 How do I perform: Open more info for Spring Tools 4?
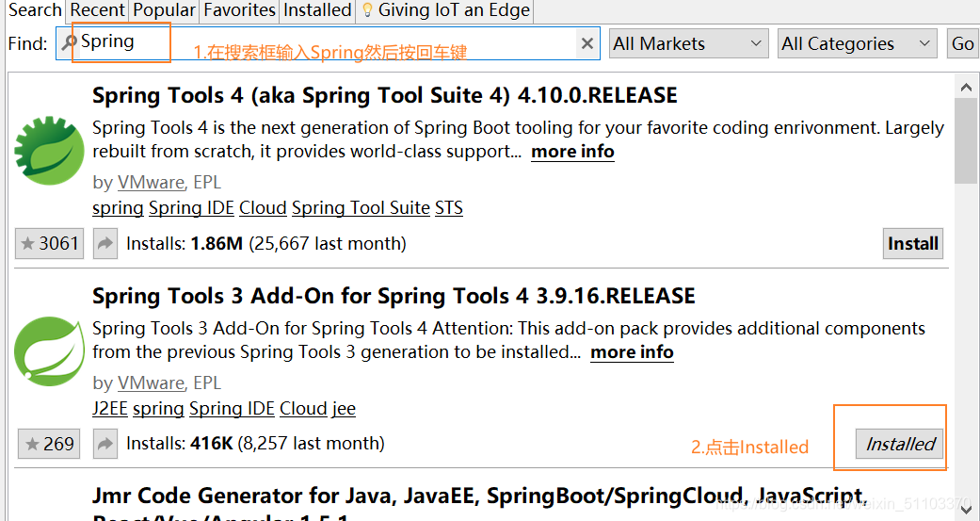pyautogui.click(x=572, y=152)
